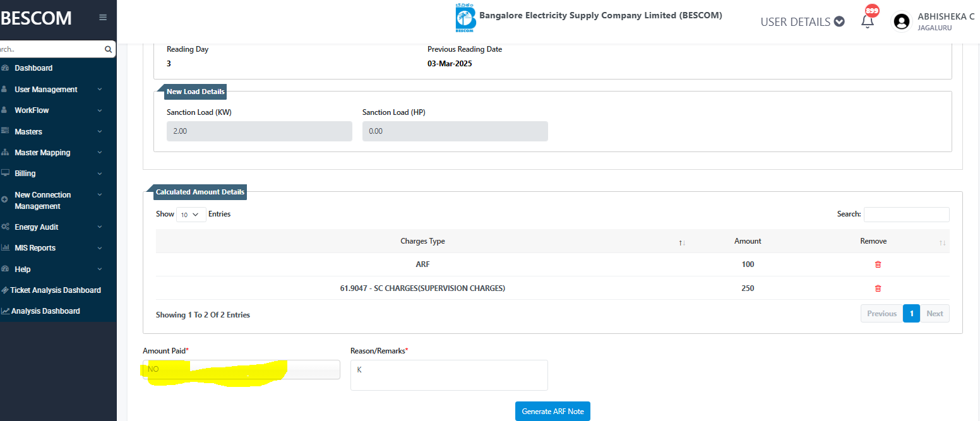Screen dimensions: 980x421
Task: Expand the Billing chevron
Action: click(100, 174)
